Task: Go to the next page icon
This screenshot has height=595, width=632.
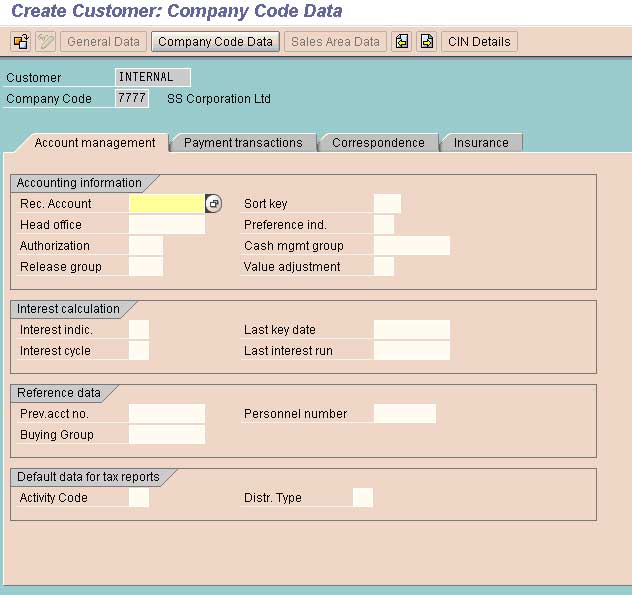Action: (427, 42)
